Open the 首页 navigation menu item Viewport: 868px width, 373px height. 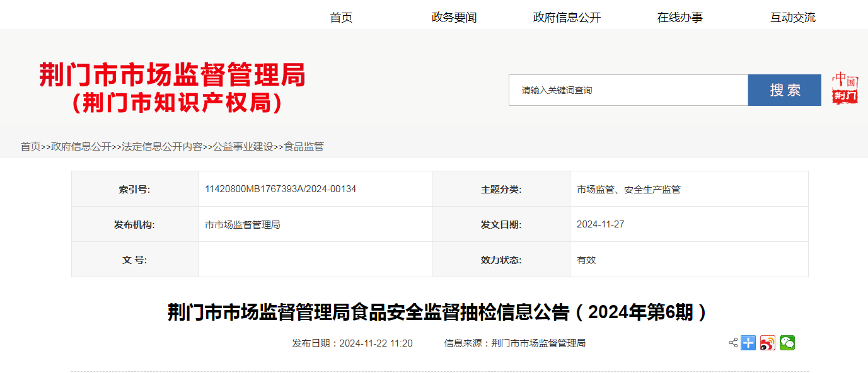click(x=341, y=18)
